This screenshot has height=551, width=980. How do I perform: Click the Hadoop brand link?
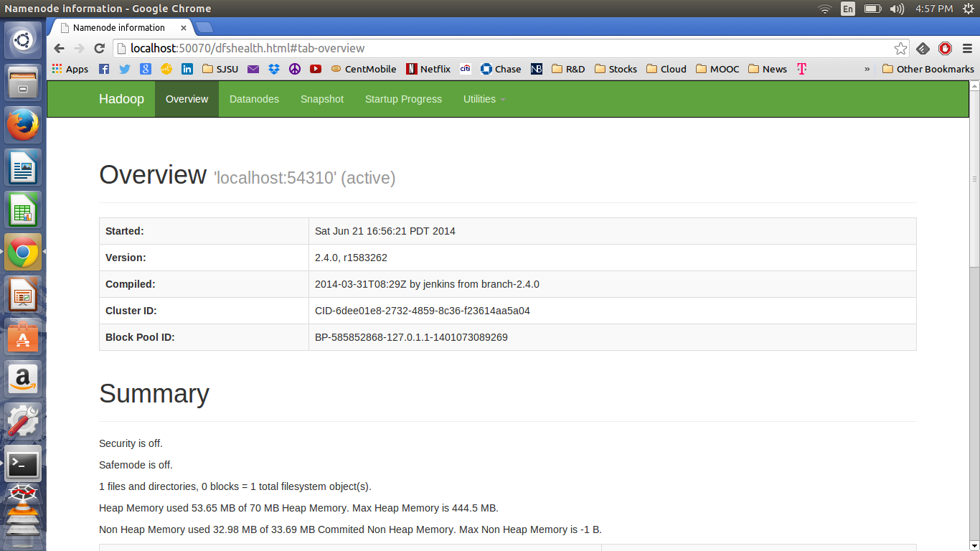click(x=121, y=99)
